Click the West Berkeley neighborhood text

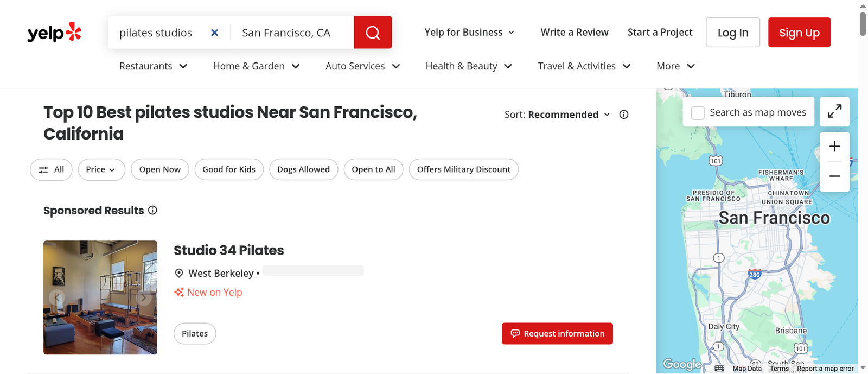pos(221,273)
